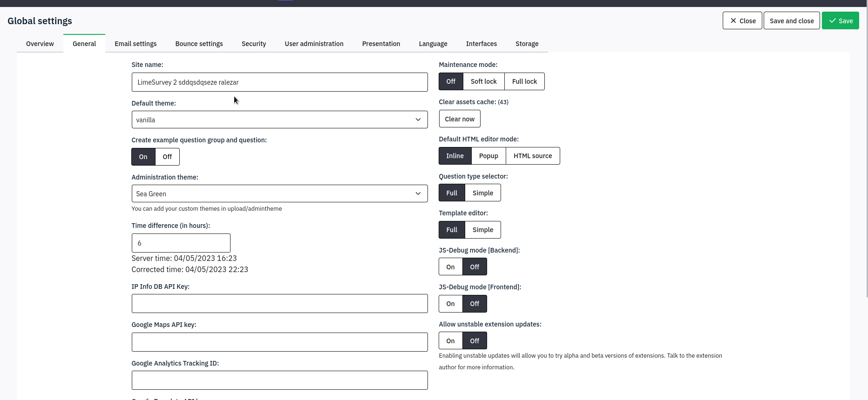Viewport: 868px width, 400px height.
Task: Open the Security tab
Action: pyautogui.click(x=254, y=44)
